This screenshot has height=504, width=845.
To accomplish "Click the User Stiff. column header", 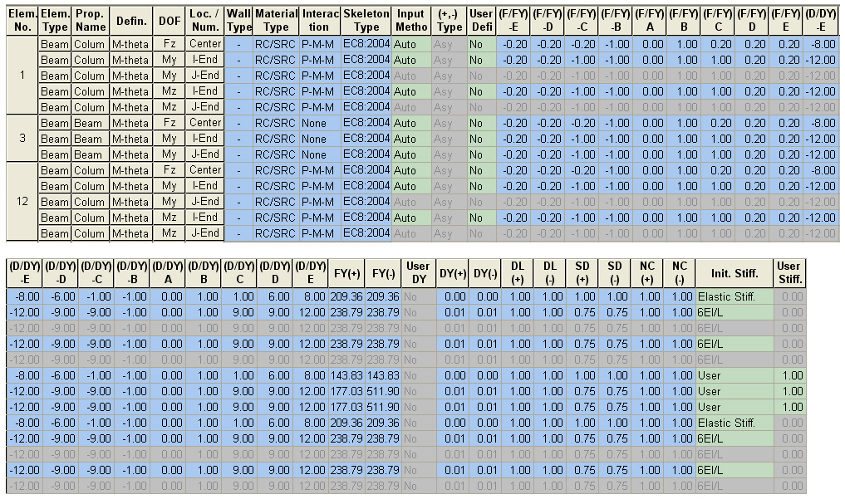I will (x=789, y=273).
